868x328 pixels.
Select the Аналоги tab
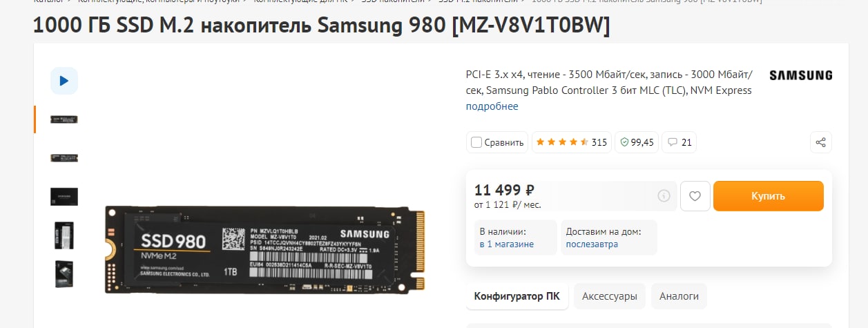tap(679, 296)
